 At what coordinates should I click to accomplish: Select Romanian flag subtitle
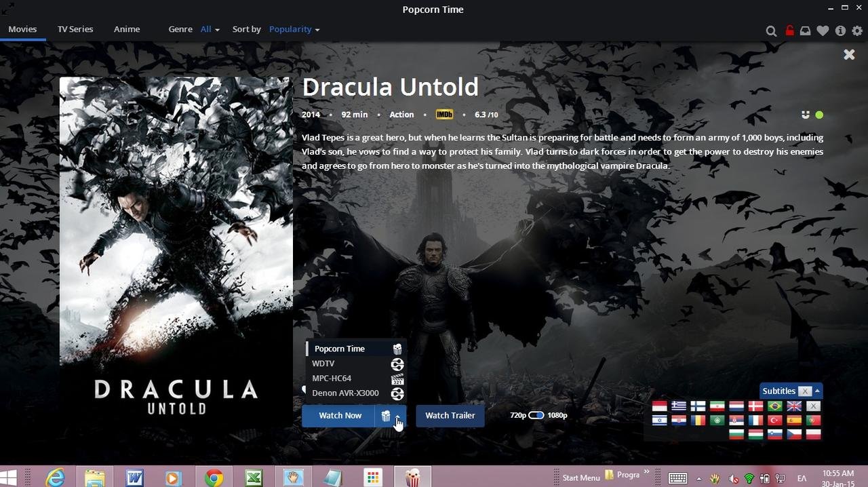click(698, 421)
